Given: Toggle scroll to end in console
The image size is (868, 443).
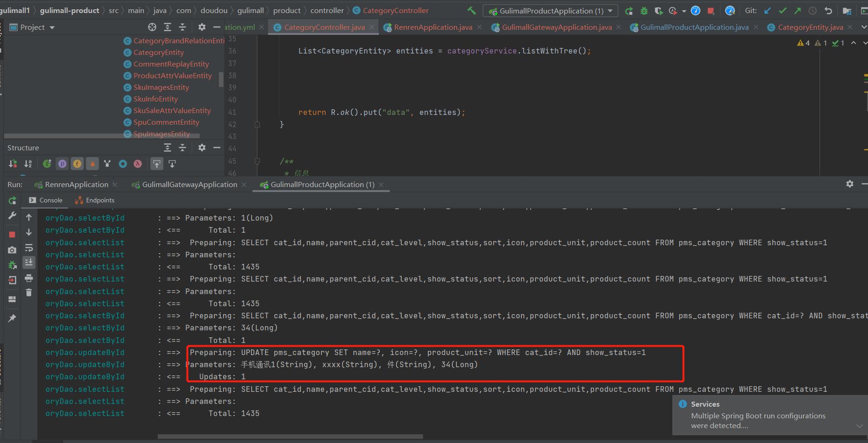Looking at the screenshot, I should [29, 263].
